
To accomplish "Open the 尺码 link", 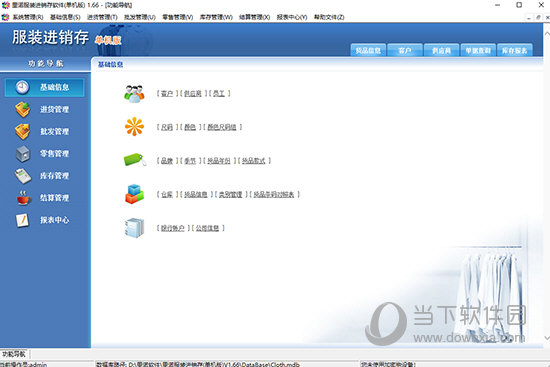I will 167,127.
